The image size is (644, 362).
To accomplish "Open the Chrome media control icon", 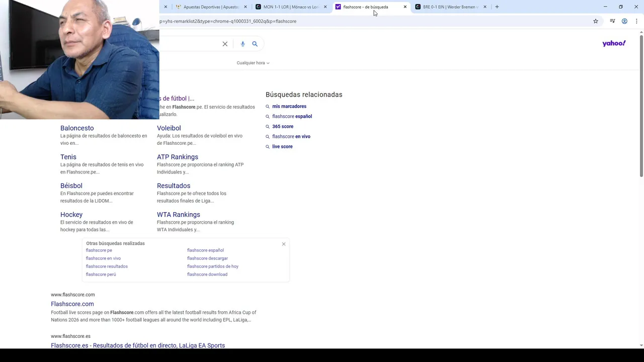I will pyautogui.click(x=612, y=21).
